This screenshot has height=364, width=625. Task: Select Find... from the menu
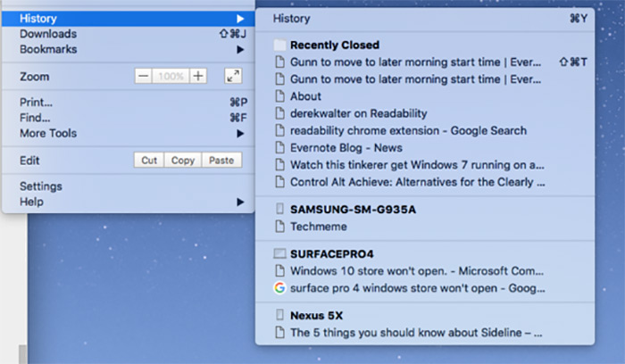[x=128, y=118]
